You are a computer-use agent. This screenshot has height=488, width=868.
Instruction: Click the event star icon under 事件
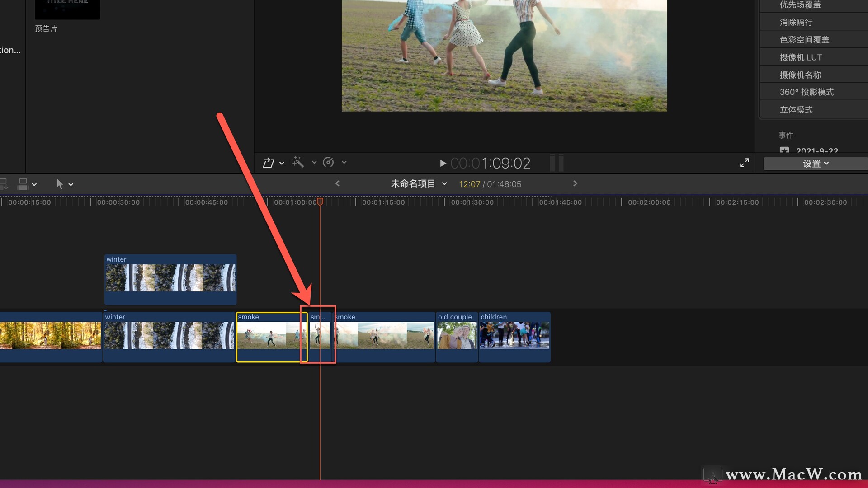click(784, 150)
